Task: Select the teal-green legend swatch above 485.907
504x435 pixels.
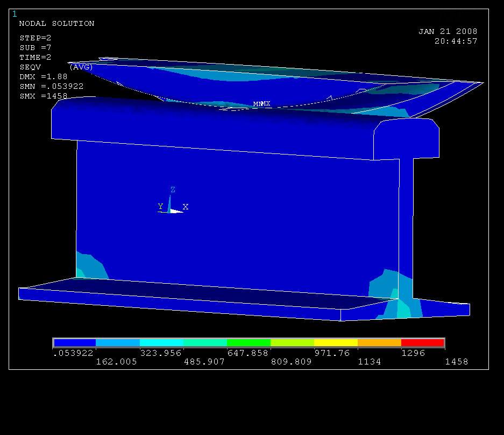Action: pos(205,342)
